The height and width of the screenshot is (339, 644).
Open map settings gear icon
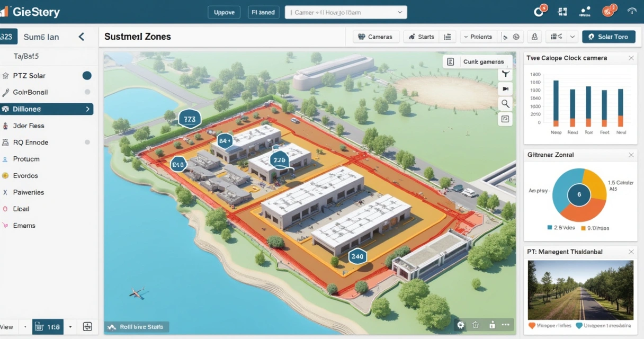tap(461, 325)
